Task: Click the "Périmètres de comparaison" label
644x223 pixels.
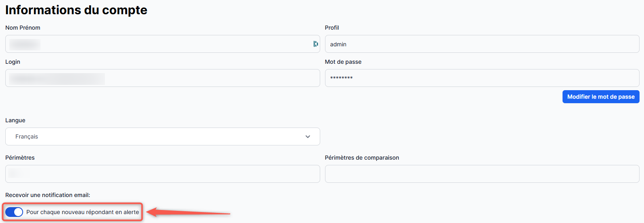Action: coord(362,158)
